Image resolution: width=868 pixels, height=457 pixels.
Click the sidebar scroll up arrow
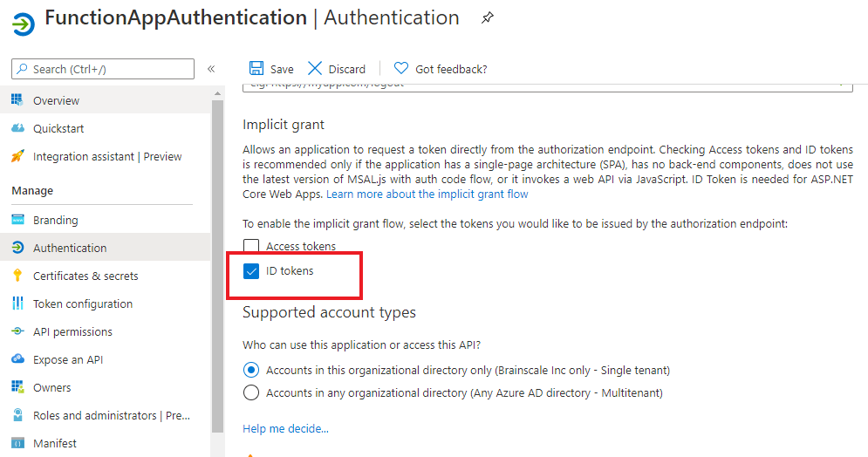coord(217,93)
